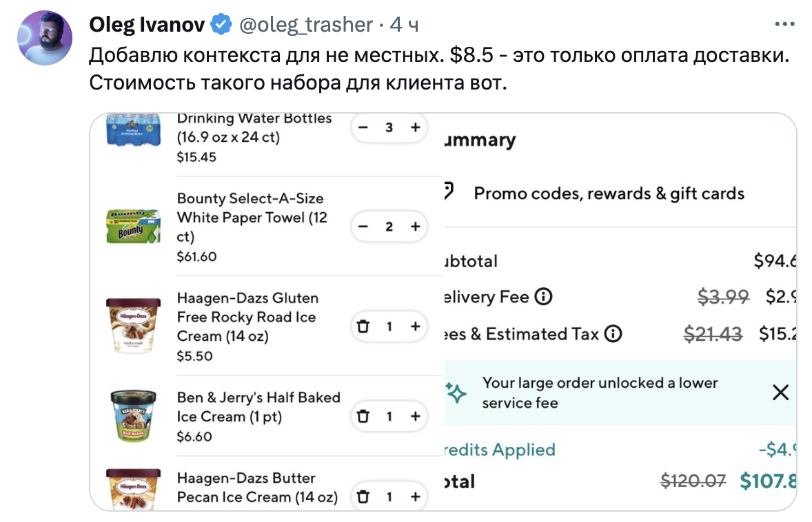
Task: Delete Ben & Jerry's Half Baked item
Action: [x=364, y=417]
